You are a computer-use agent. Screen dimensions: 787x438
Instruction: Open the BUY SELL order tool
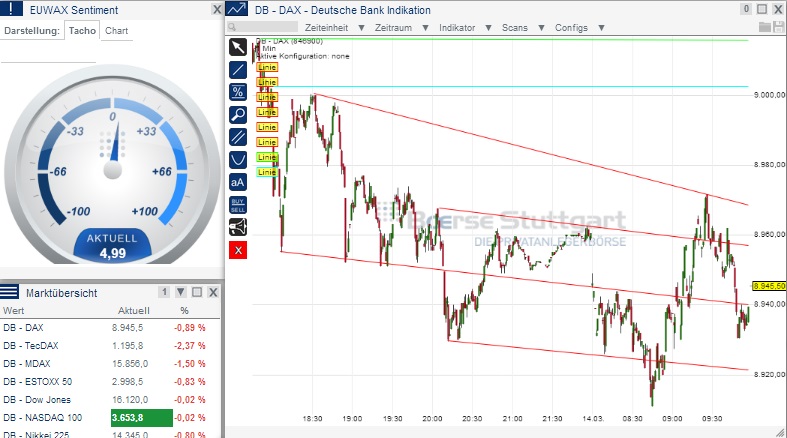238,205
